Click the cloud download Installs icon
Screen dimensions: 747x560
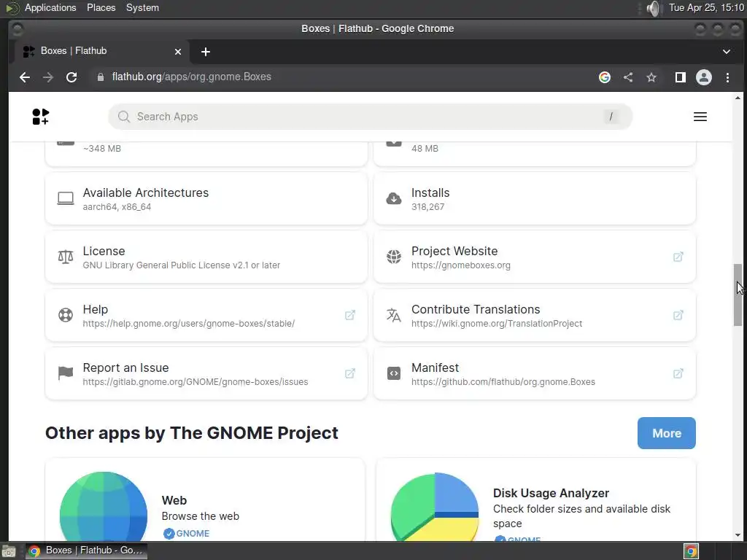coord(394,198)
